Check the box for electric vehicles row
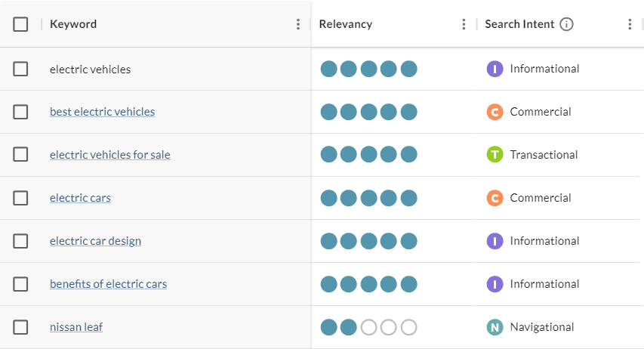The image size is (644, 349). pyautogui.click(x=20, y=69)
